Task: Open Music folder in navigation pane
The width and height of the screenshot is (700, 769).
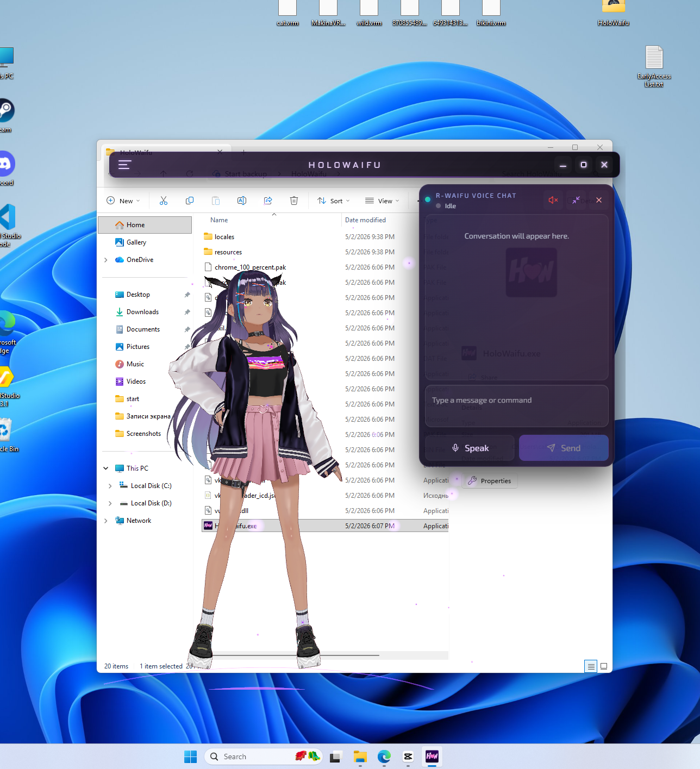Action: pyautogui.click(x=135, y=364)
